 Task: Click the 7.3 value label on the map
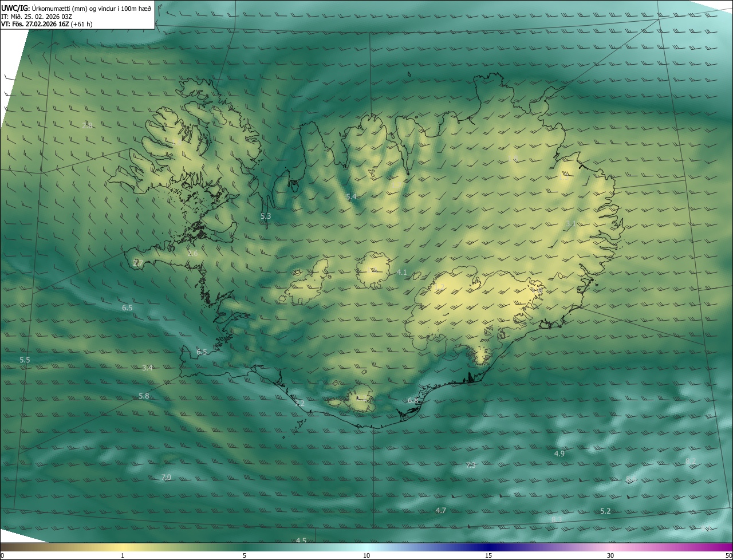(x=471, y=466)
